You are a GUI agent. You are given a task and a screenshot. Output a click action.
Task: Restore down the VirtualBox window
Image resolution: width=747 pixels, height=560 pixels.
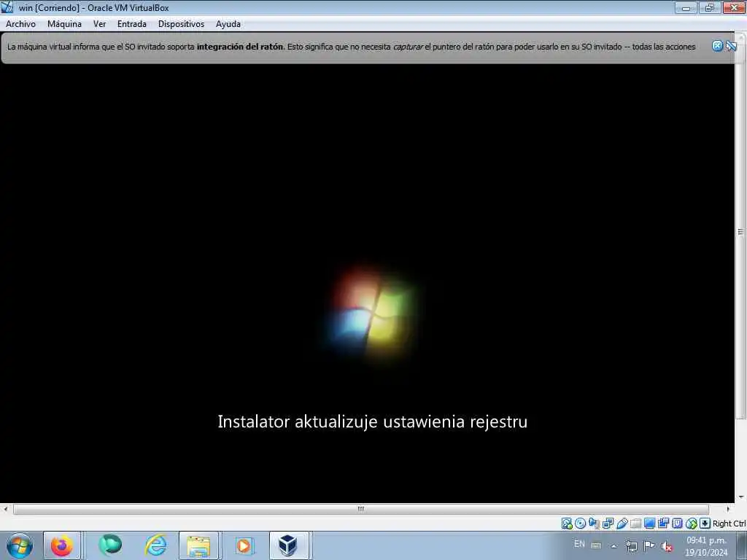[710, 7]
